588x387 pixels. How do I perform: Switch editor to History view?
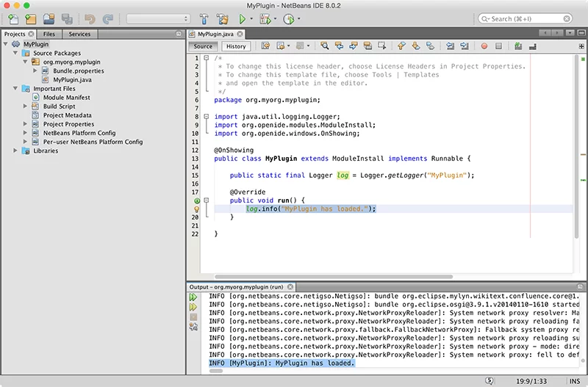click(236, 46)
